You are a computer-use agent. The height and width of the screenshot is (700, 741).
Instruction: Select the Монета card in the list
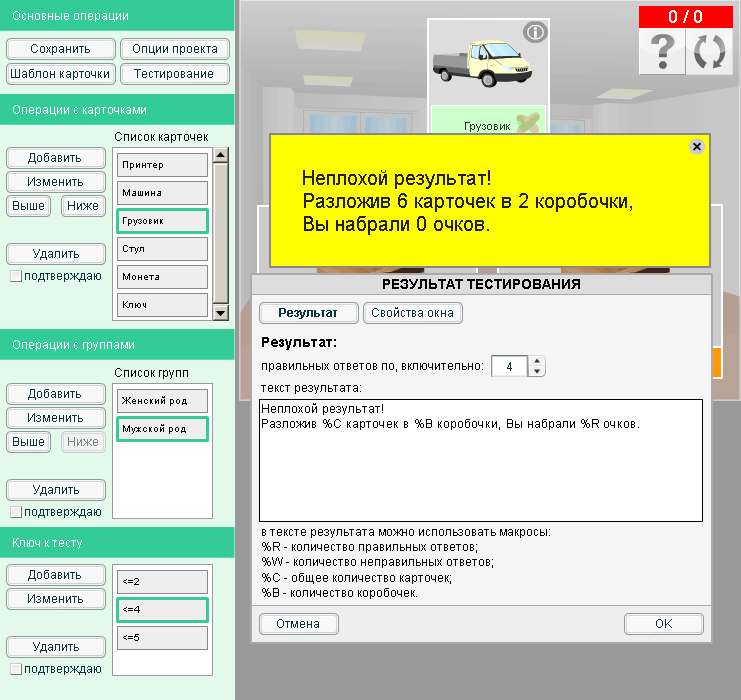pos(162,277)
